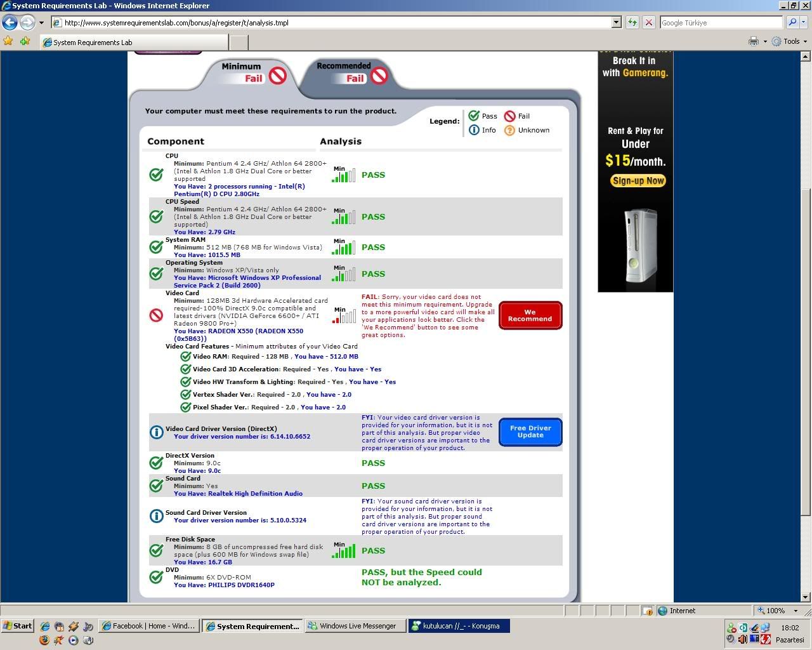Click the Video Card red fail icon
The image size is (812, 650).
pyautogui.click(x=156, y=315)
